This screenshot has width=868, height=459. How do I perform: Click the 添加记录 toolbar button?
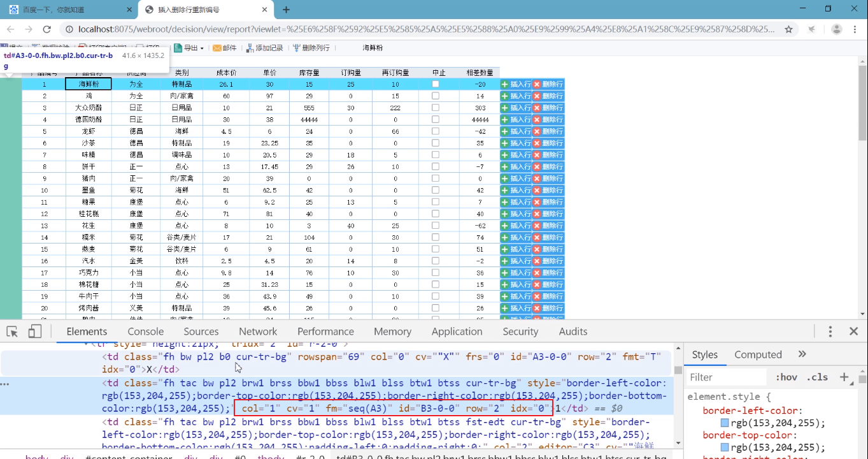tap(264, 48)
